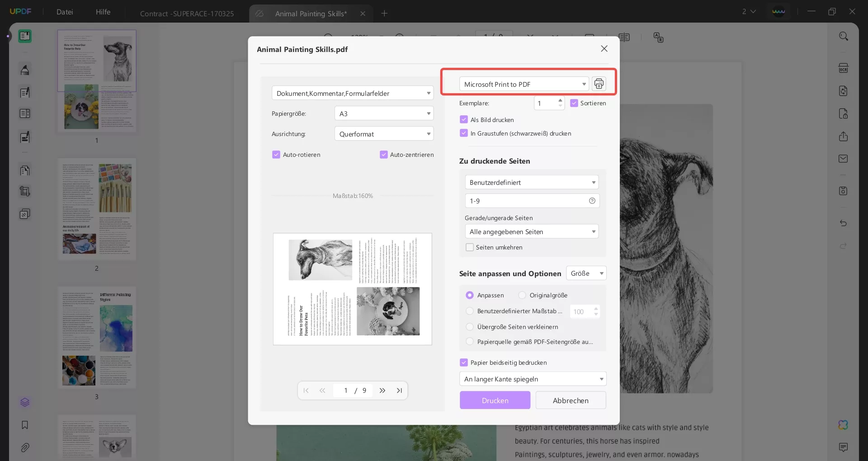Open the edit PDF tool in sidebar

click(25, 93)
